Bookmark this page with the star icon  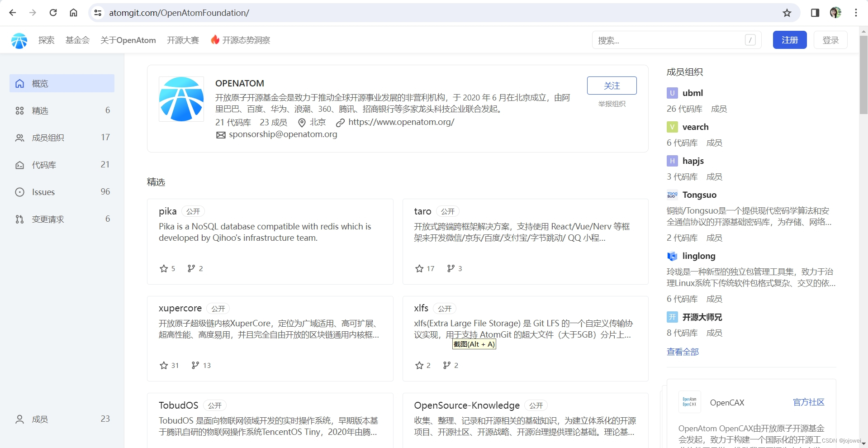787,13
